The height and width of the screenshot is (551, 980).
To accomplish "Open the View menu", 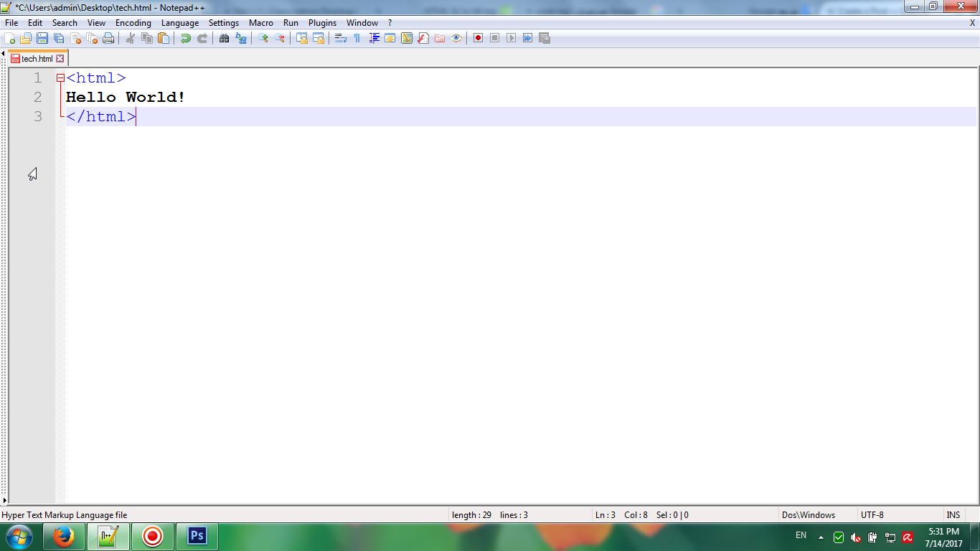I will point(96,23).
